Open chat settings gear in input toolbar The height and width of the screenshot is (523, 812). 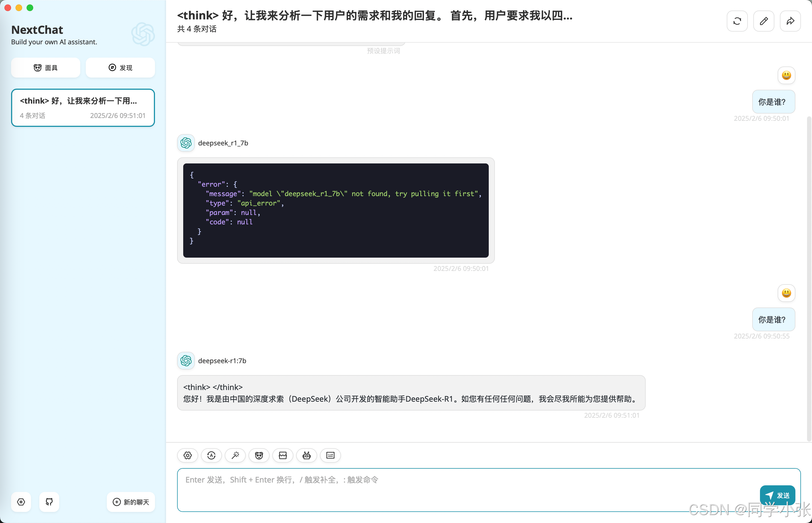pos(188,455)
